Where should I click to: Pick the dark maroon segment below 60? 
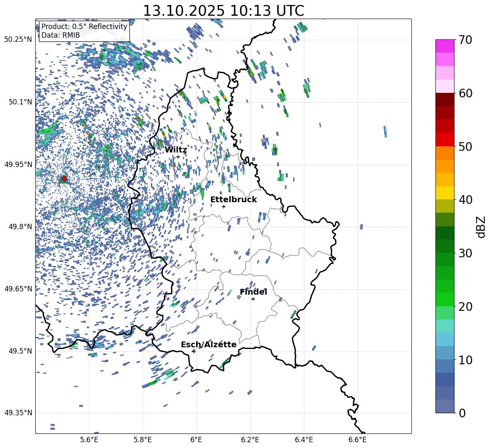445,99
